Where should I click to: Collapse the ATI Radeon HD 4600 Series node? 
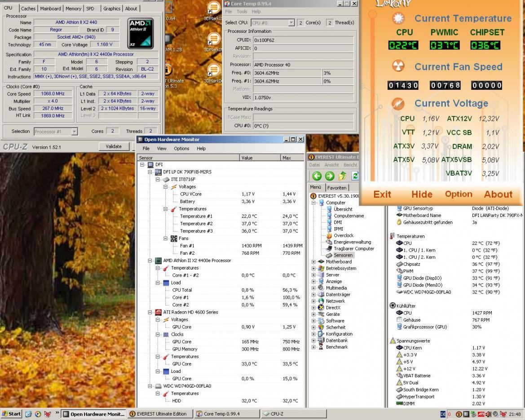(150, 312)
